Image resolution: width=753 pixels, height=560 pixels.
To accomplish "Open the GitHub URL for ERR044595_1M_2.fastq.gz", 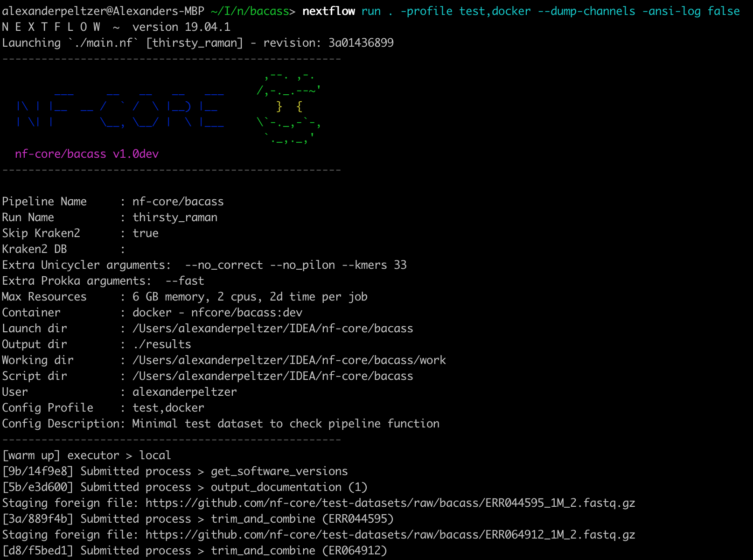I will (x=390, y=503).
